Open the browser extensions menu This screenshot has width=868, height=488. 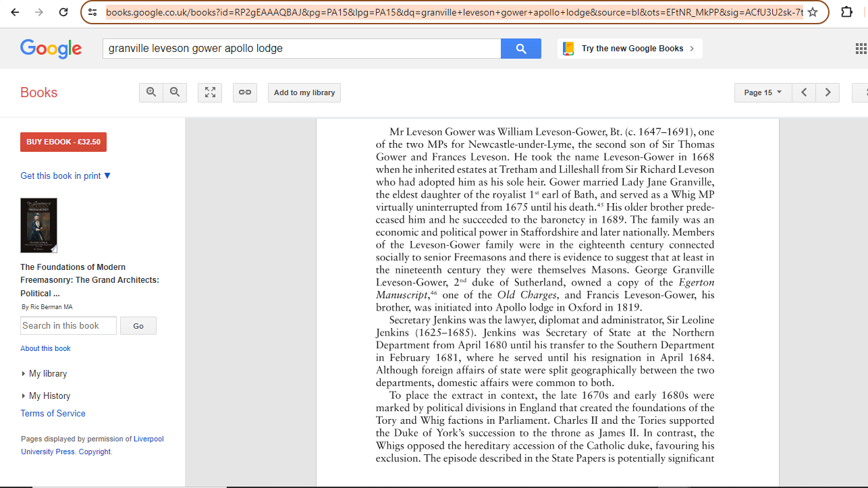(x=846, y=12)
